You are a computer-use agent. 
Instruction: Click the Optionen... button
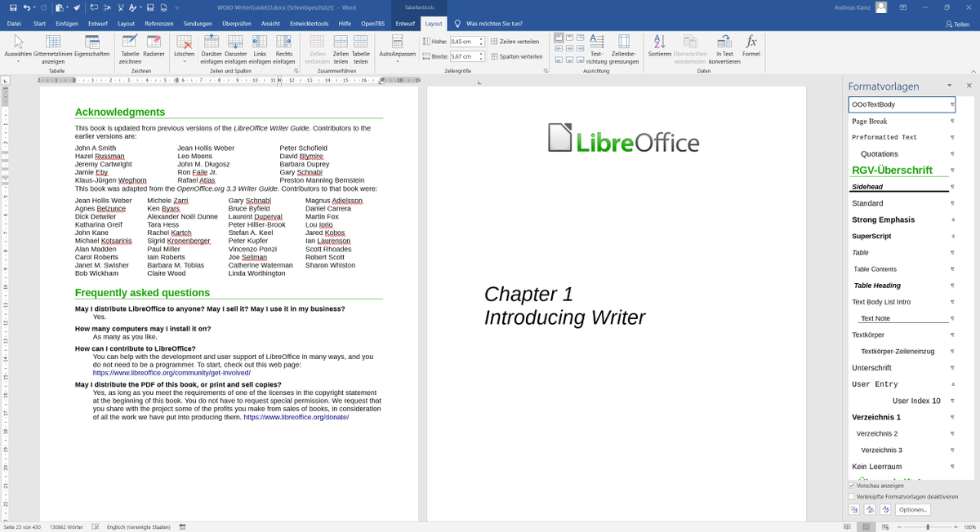pyautogui.click(x=913, y=509)
